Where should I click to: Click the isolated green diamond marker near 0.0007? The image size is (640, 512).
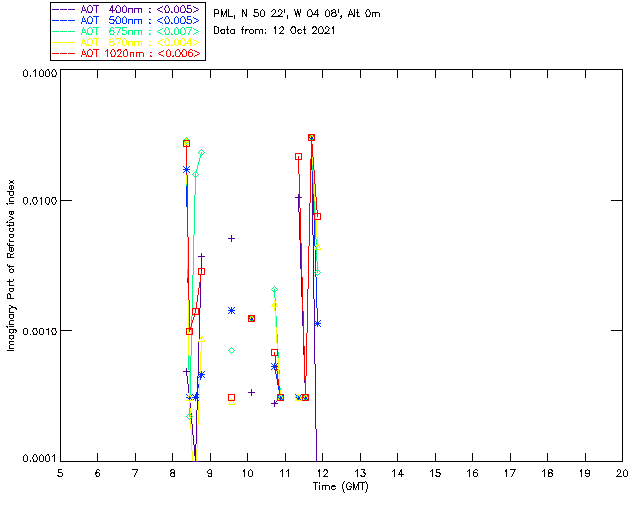(x=231, y=350)
